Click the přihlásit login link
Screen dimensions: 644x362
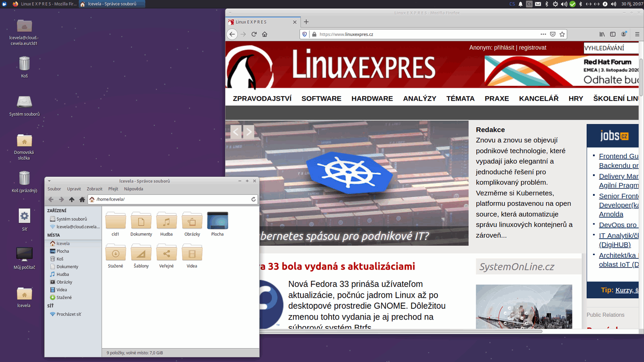pos(504,47)
